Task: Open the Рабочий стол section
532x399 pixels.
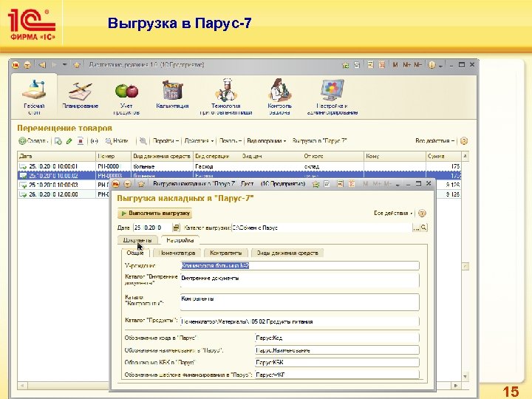Action: (34, 98)
